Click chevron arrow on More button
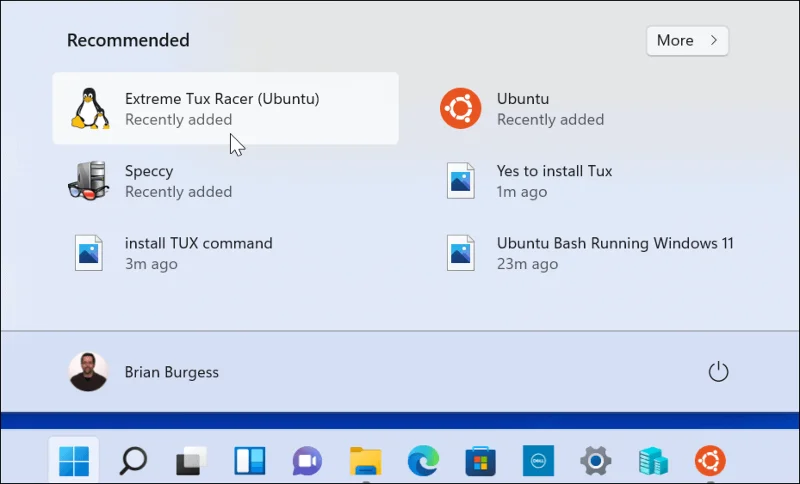Viewport: 800px width, 484px height. [x=714, y=40]
